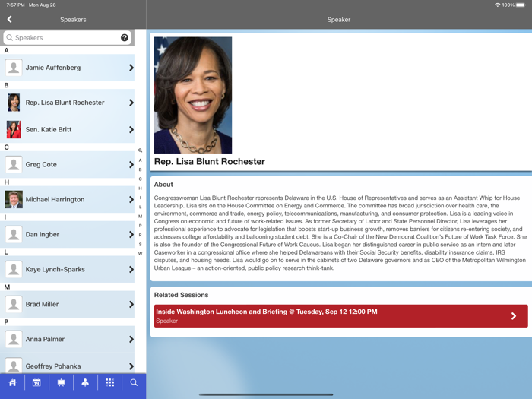Tap Anna Palmer's placeholder avatar
Image resolution: width=532 pixels, height=399 pixels.
coord(14,339)
